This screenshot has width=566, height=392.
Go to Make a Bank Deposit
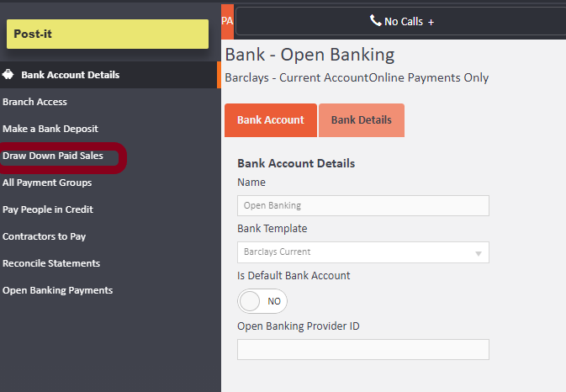click(x=50, y=129)
